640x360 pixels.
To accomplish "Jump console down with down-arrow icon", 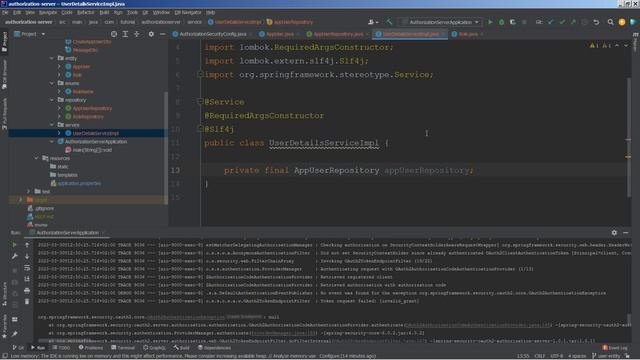I will [27, 256].
